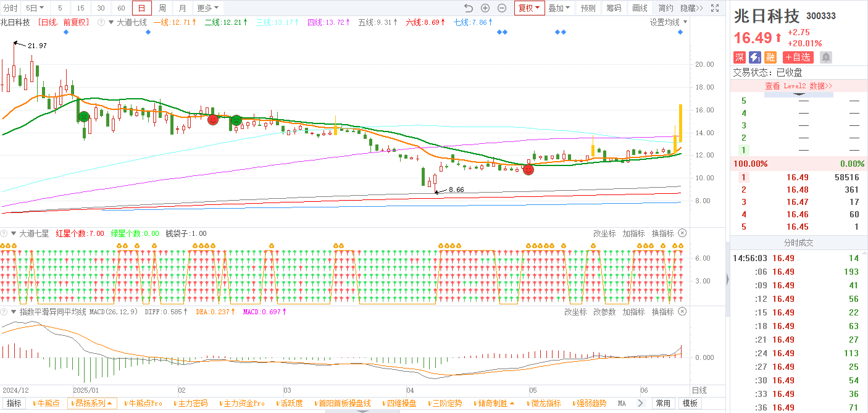868x413 pixels.
Task: Zoom in chart with the plus circle icon
Action: point(485,8)
